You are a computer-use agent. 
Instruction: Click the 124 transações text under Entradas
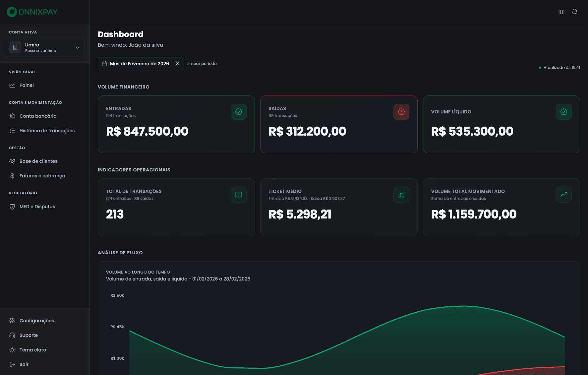(121, 116)
